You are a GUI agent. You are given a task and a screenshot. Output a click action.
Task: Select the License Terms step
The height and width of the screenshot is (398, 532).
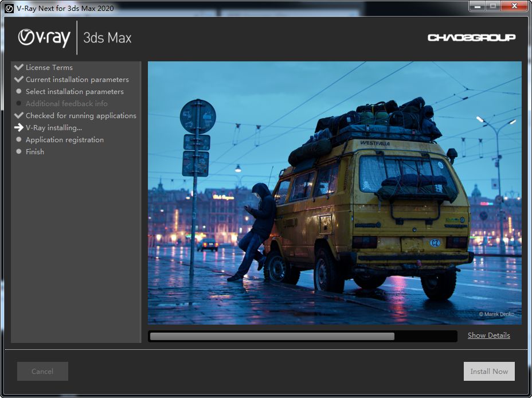(49, 68)
